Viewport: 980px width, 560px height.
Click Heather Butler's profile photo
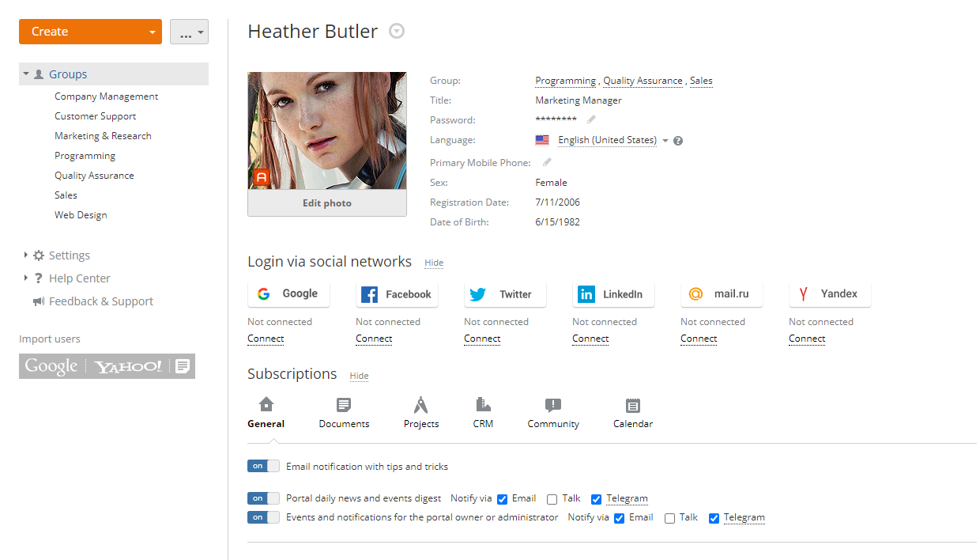[x=327, y=131]
